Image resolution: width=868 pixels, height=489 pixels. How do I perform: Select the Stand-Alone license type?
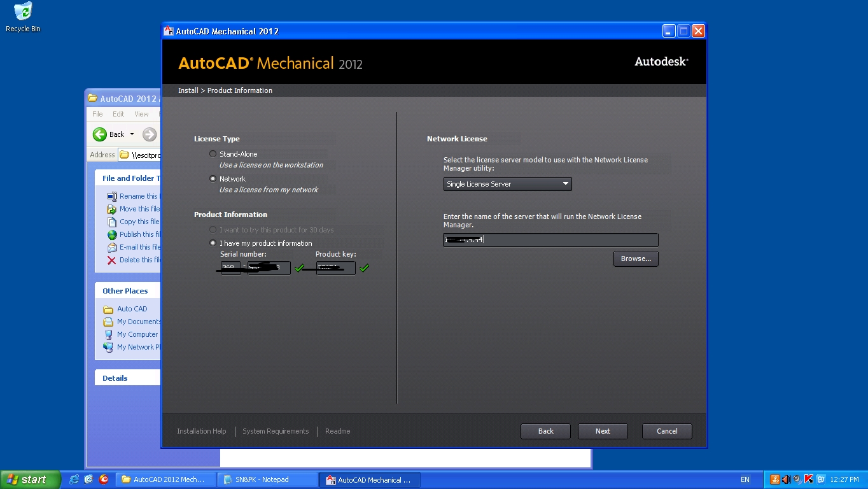213,154
